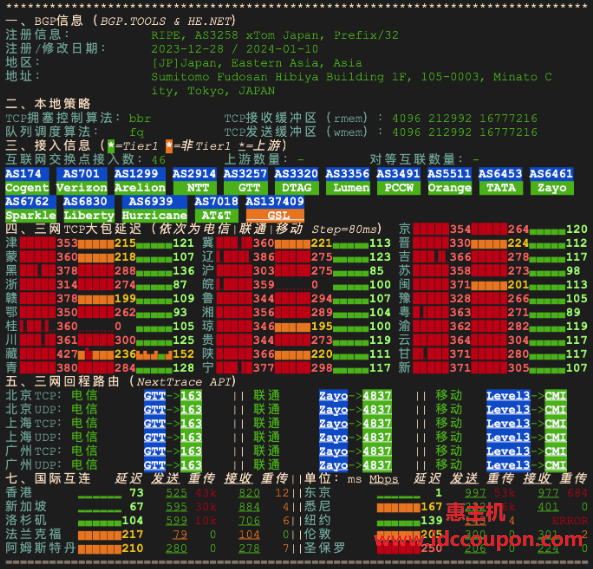Click the 东京 send speed 997

(475, 493)
